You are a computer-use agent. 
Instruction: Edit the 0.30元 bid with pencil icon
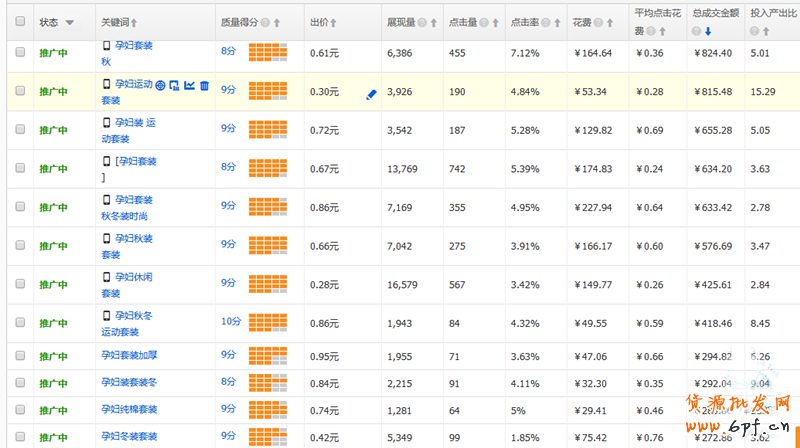[371, 94]
